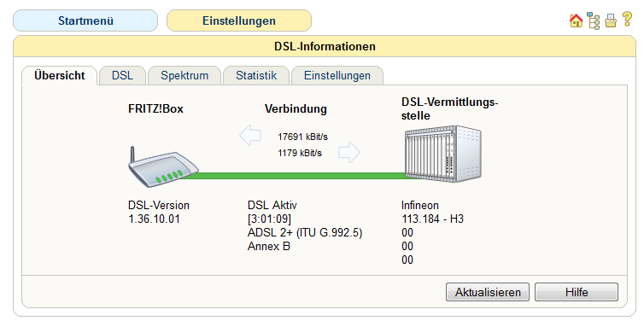Image resolution: width=644 pixels, height=321 pixels.
Task: Click the Hilfe button
Action: tap(577, 292)
